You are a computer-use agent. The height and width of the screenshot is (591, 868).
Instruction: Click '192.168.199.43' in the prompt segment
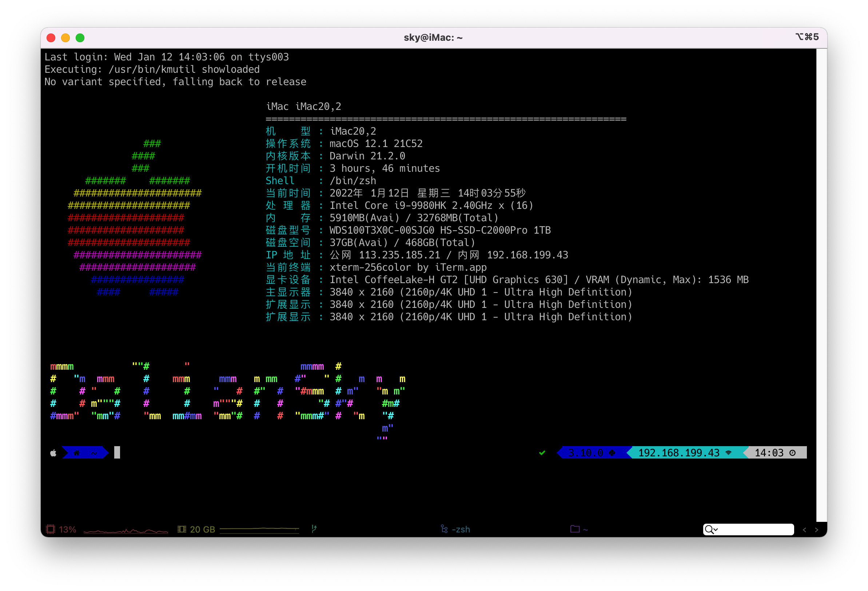pyautogui.click(x=679, y=453)
